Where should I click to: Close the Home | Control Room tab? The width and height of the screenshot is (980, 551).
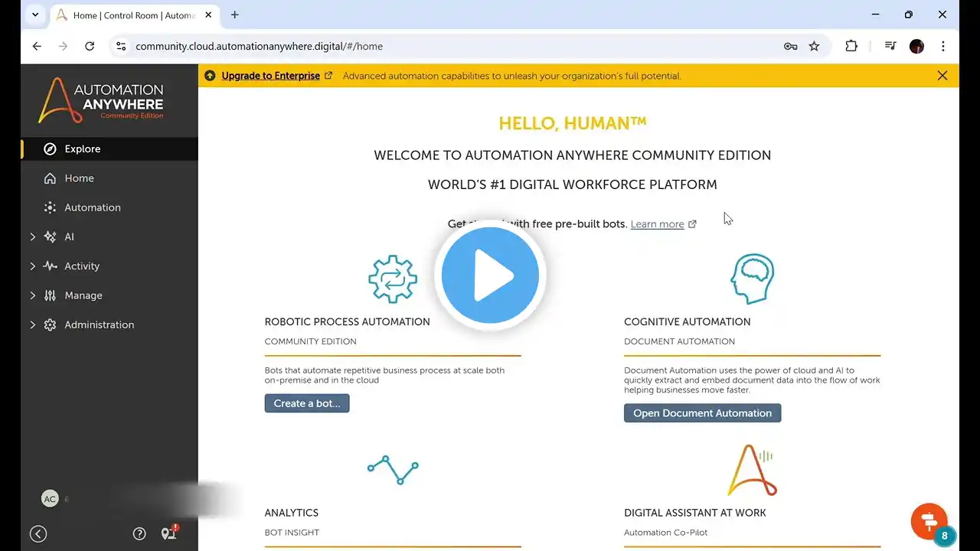tap(209, 15)
